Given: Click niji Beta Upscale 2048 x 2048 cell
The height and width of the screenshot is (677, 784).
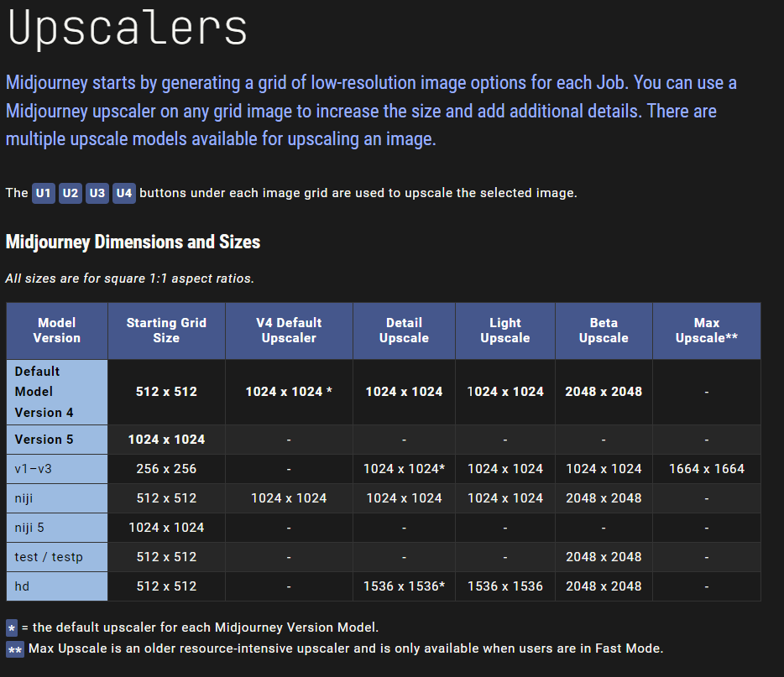Looking at the screenshot, I should click(604, 498).
